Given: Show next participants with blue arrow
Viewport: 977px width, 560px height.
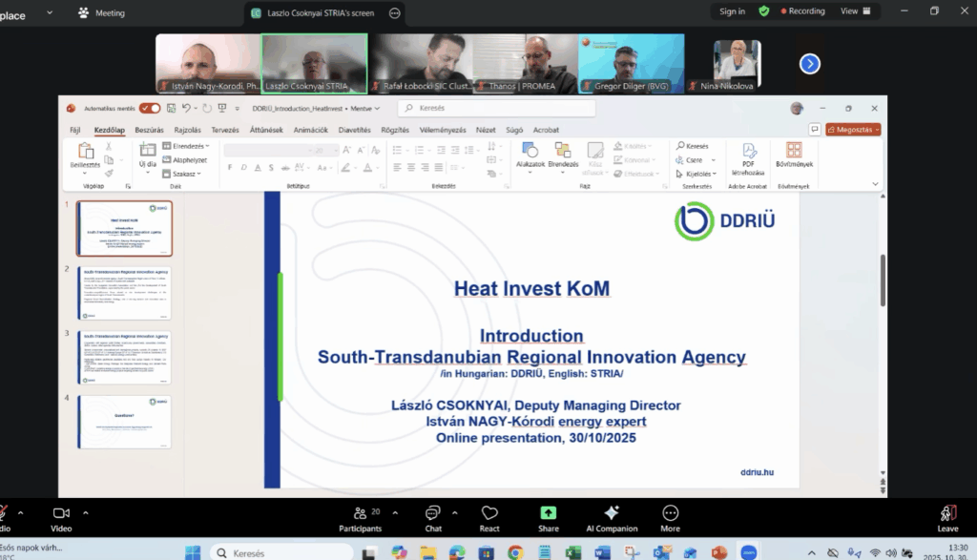Looking at the screenshot, I should [809, 64].
